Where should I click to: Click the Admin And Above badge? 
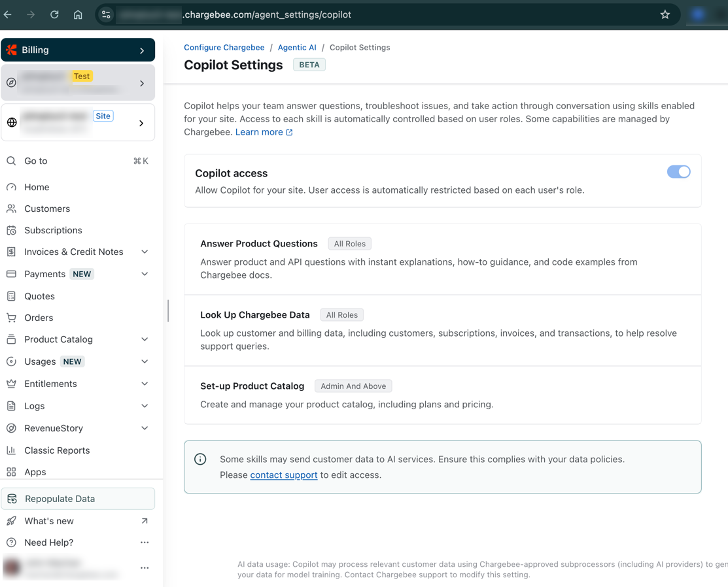(353, 386)
